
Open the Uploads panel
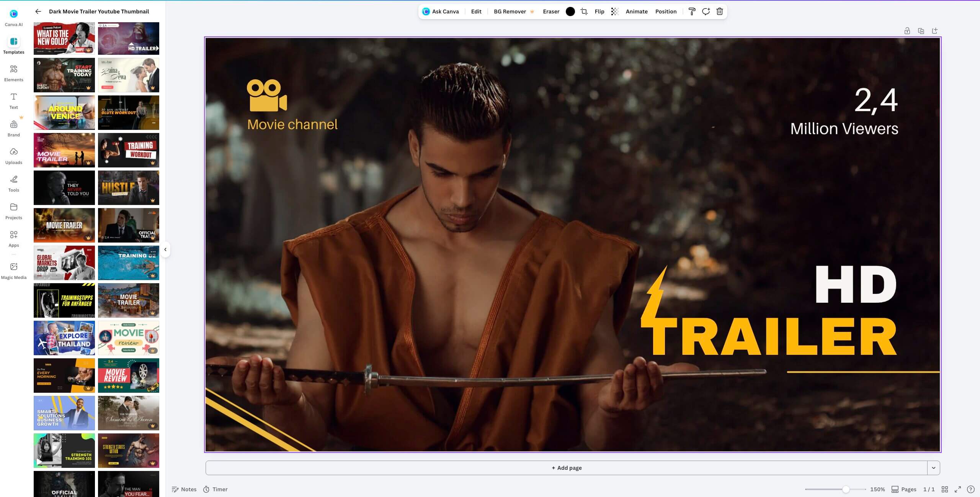(x=14, y=156)
